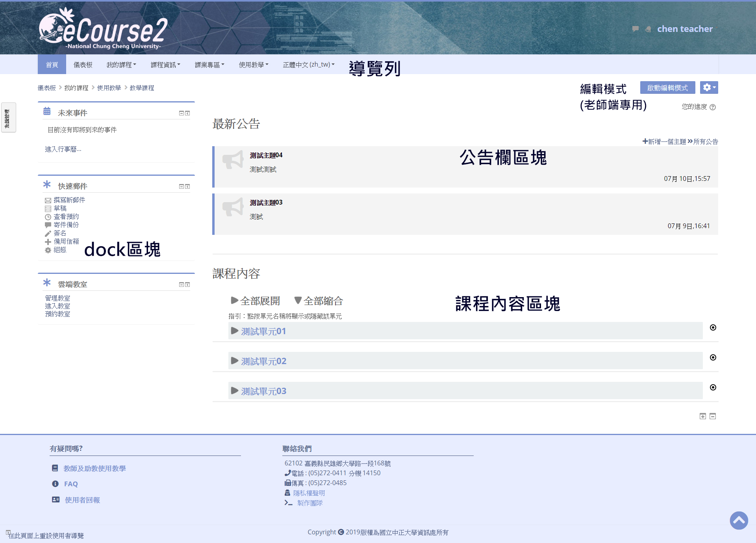Open the 撰寫新郵件 link
The width and height of the screenshot is (756, 543).
coord(69,200)
